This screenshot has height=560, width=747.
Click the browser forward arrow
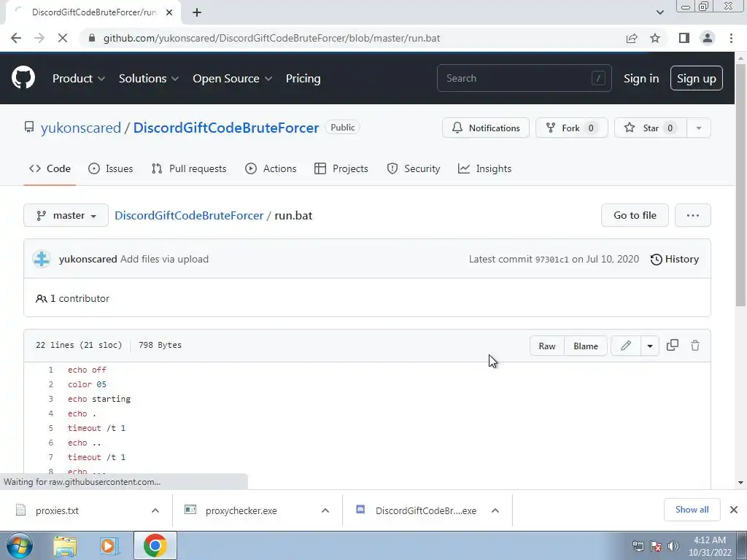pyautogui.click(x=39, y=38)
